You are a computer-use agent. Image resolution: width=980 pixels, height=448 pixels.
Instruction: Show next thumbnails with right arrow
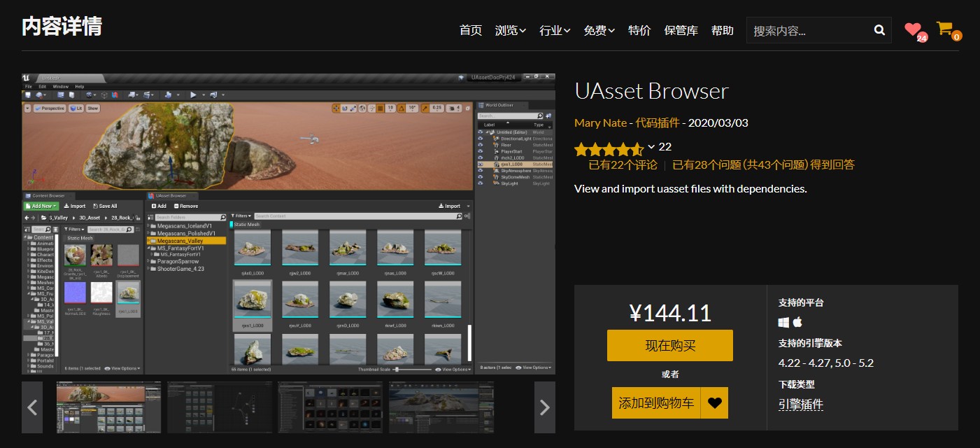coord(545,407)
